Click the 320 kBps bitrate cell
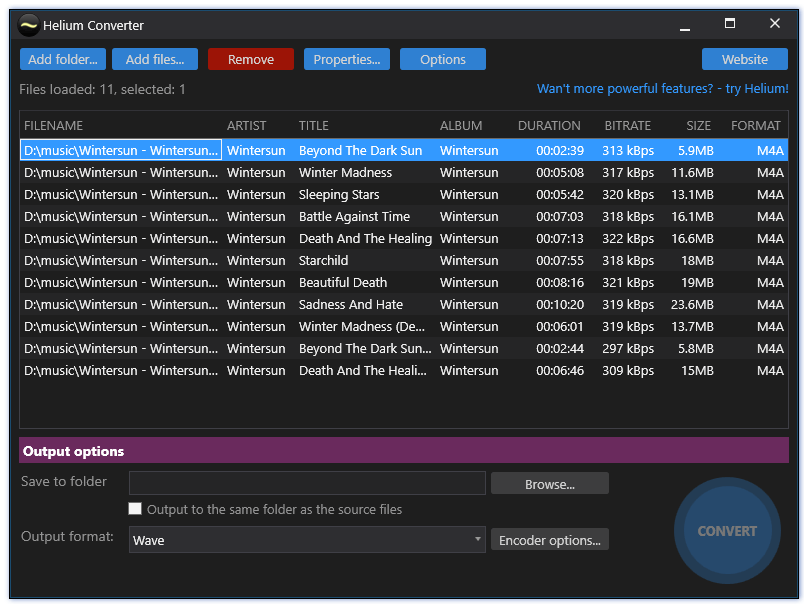The height and width of the screenshot is (608, 810). 628,194
